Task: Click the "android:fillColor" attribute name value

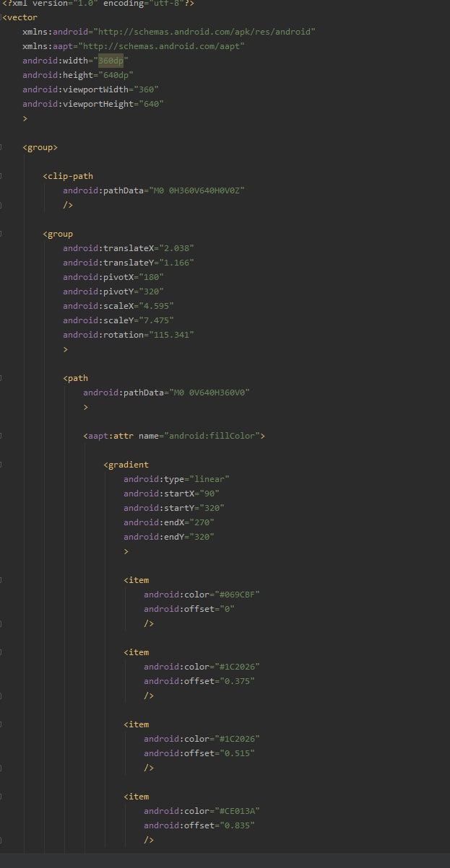Action: coord(212,436)
